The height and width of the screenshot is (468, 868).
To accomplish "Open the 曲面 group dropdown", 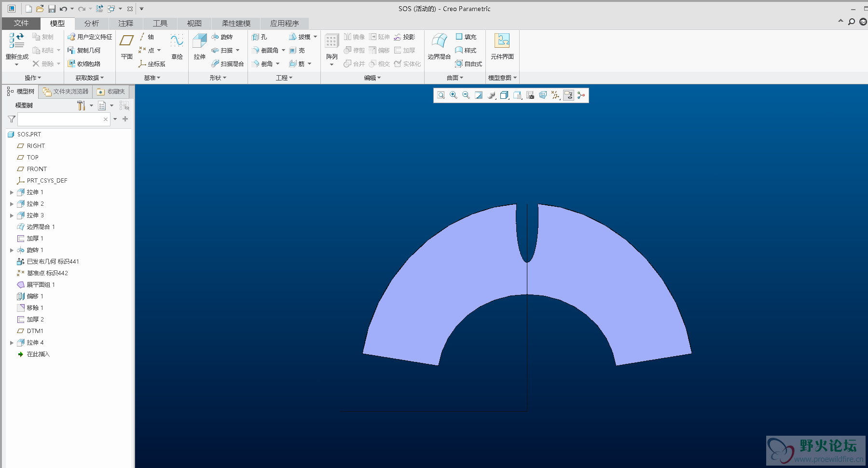I will [x=455, y=78].
